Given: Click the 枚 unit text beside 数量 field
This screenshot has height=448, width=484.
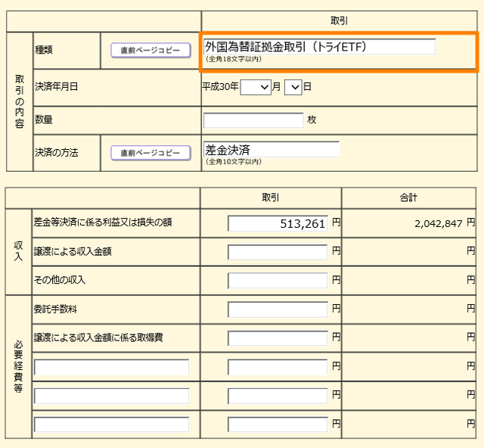Looking at the screenshot, I should pyautogui.click(x=312, y=120).
